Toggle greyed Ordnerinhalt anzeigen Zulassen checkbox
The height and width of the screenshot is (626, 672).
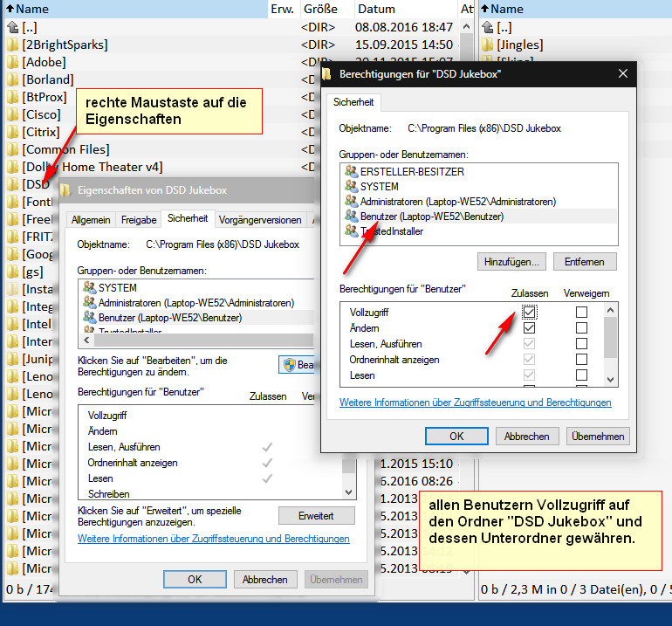[529, 360]
